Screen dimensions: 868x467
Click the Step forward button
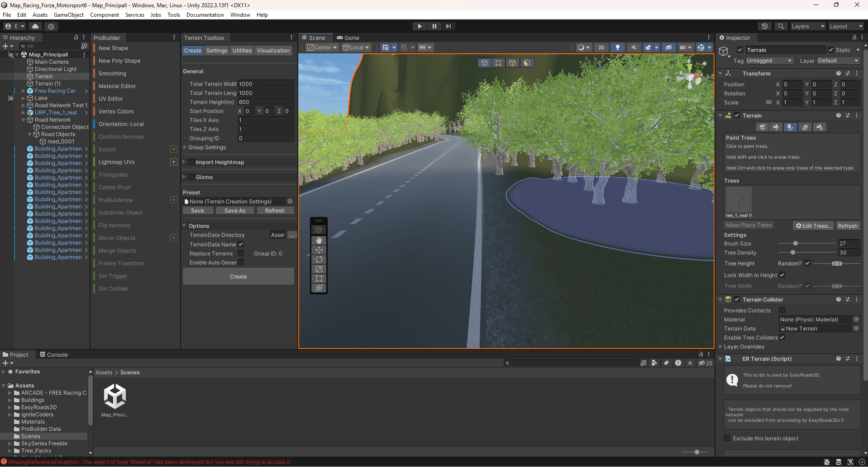(x=448, y=26)
